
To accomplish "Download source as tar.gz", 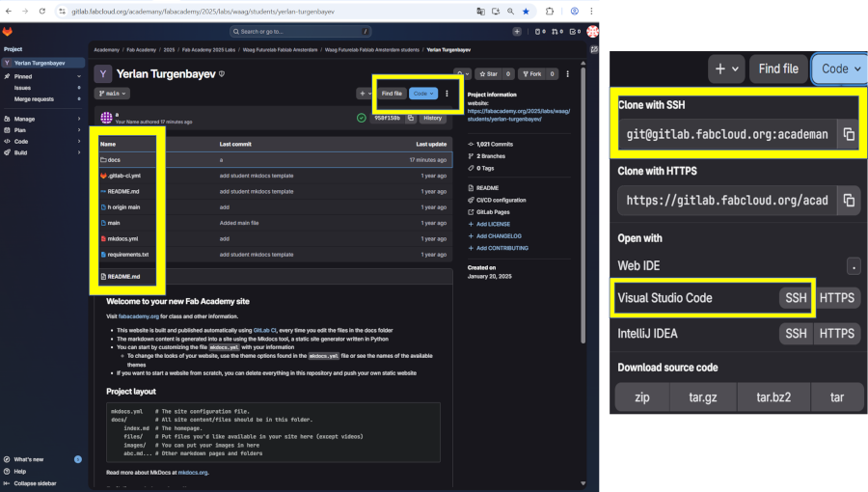I will [x=703, y=397].
